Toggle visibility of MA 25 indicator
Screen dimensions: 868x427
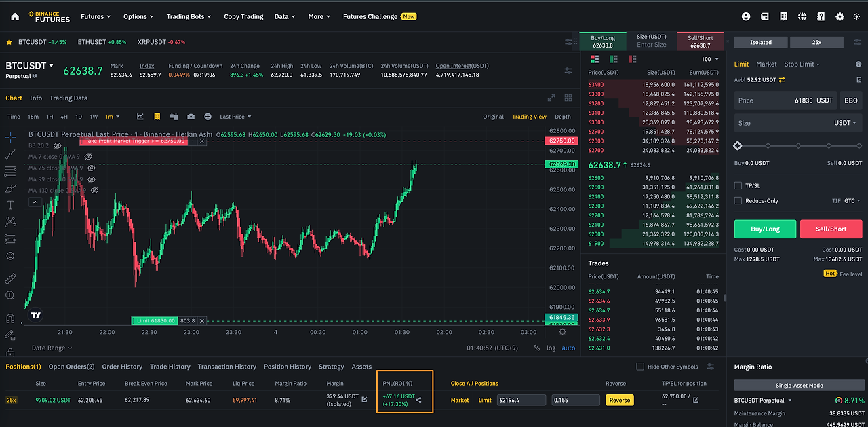coord(91,168)
